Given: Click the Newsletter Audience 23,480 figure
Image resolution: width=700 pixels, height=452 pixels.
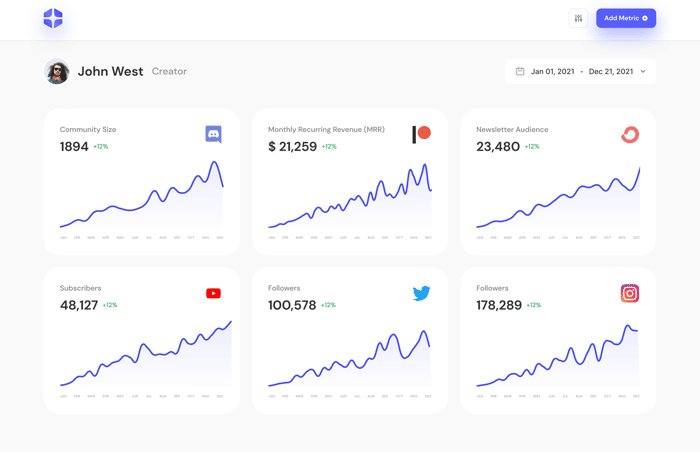Looking at the screenshot, I should (x=498, y=146).
